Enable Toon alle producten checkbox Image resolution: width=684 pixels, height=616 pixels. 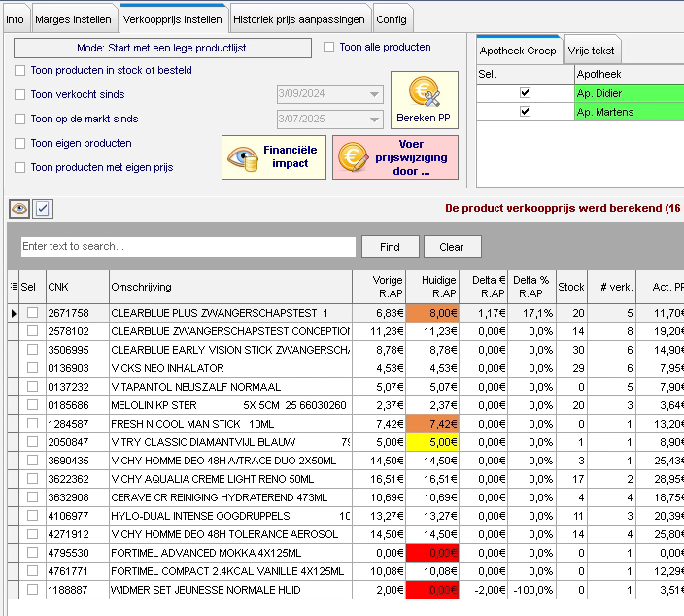coord(329,47)
